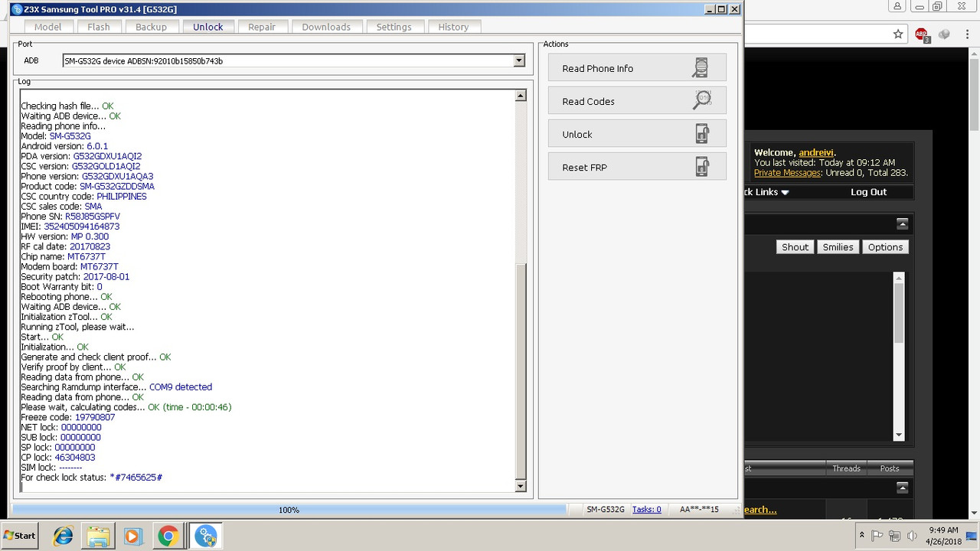Open Windows Media Player from the taskbar
Viewport: 980px width, 551px height.
[x=132, y=536]
